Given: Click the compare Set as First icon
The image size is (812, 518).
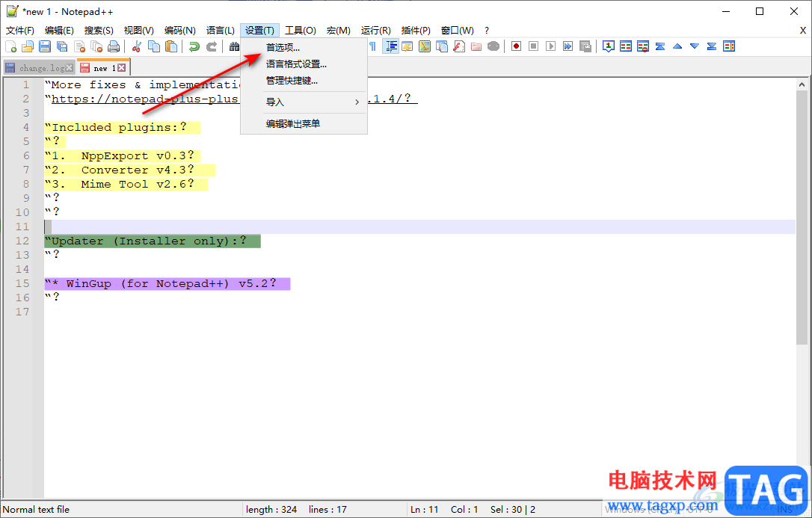Looking at the screenshot, I should 609,46.
